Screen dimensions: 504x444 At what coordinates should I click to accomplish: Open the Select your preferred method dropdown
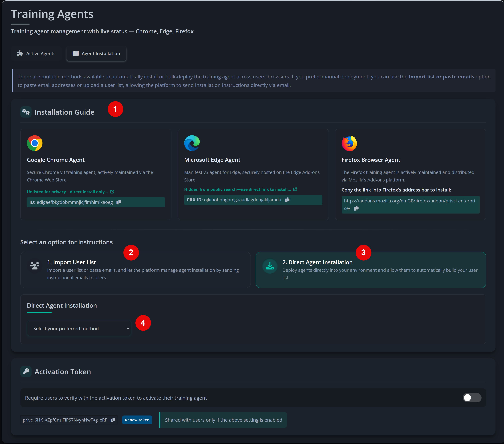79,328
